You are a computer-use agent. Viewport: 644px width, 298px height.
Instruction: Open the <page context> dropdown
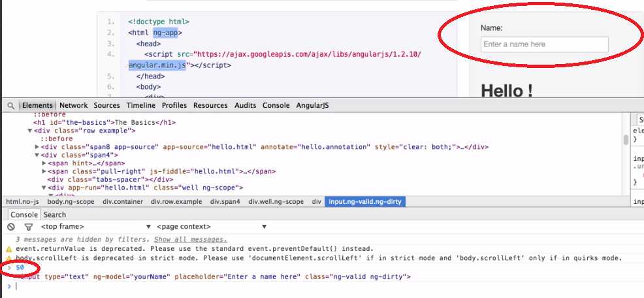pyautogui.click(x=212, y=227)
